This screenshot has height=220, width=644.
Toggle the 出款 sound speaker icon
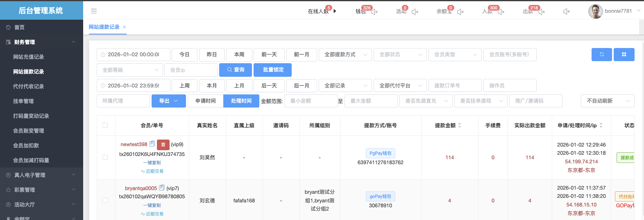542,12
